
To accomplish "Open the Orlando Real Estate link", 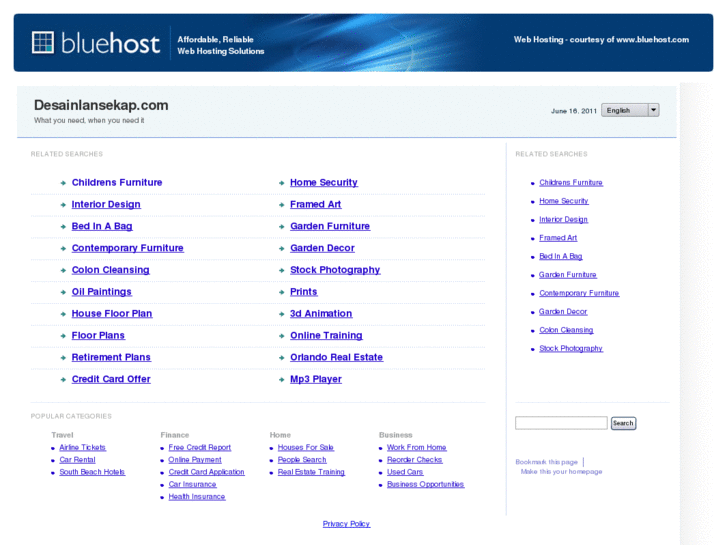I will (336, 357).
